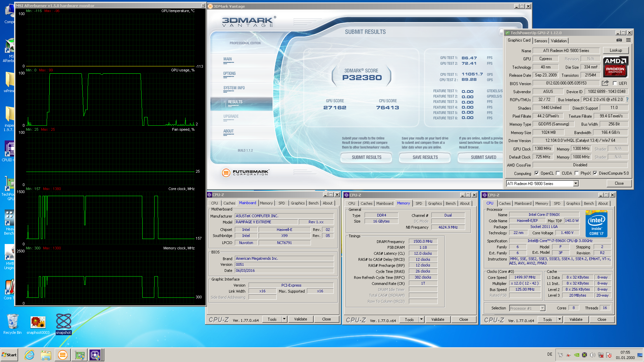Toggle the DirectCompute 5.0 checkbox

(x=595, y=173)
